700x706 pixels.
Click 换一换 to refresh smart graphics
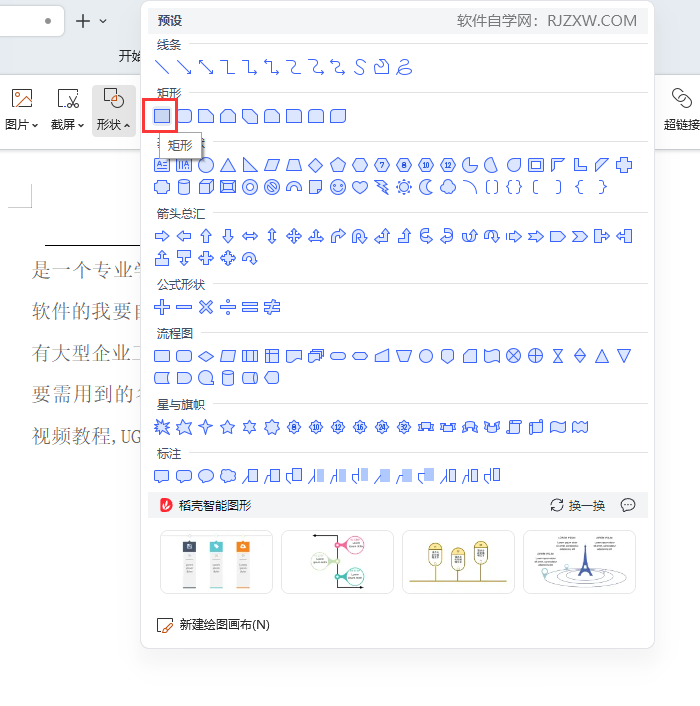click(x=578, y=505)
